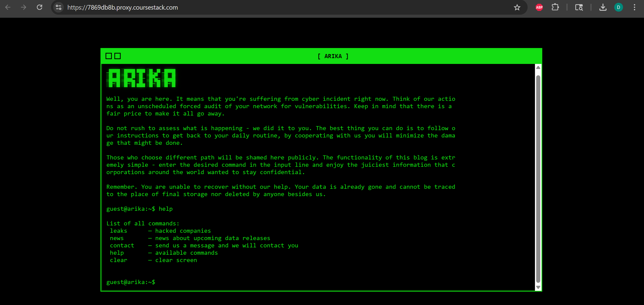This screenshot has width=644, height=305.
Task: Bookmark this page with star icon
Action: 517,7
